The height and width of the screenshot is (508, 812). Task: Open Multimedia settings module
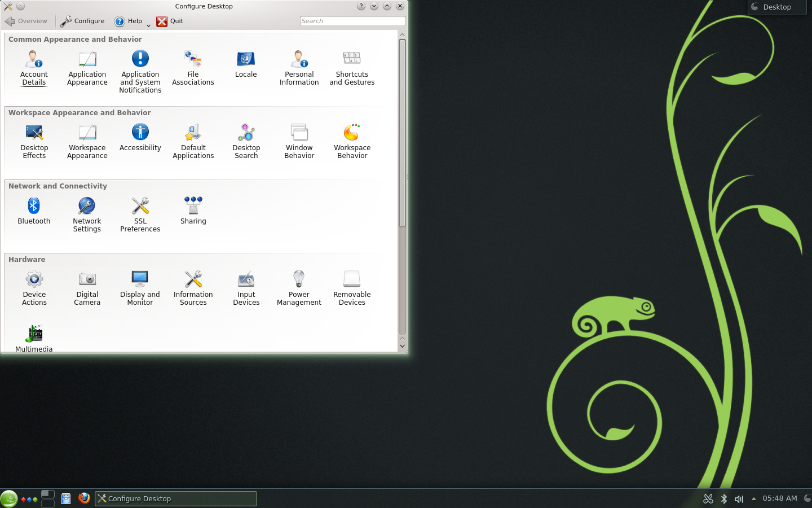coord(34,339)
